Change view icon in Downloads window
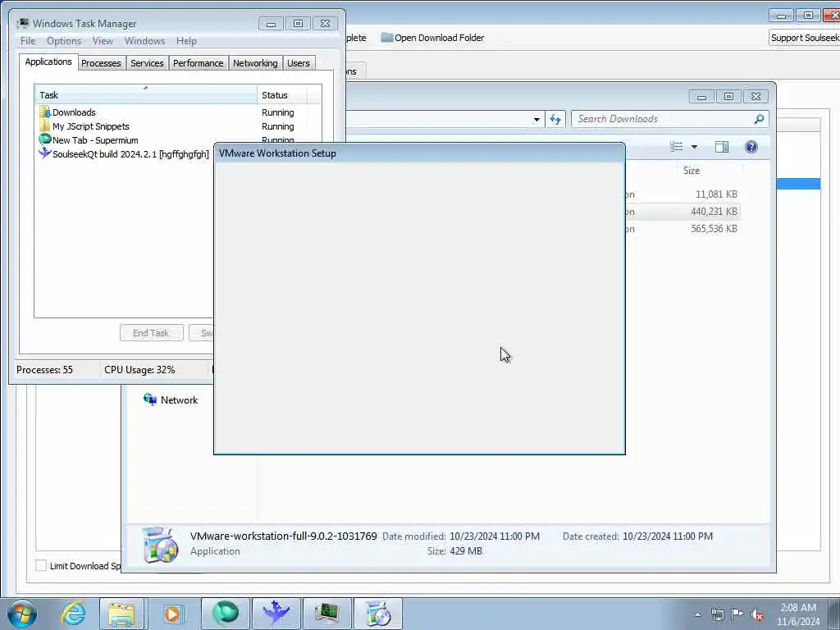840x630 pixels. [676, 147]
